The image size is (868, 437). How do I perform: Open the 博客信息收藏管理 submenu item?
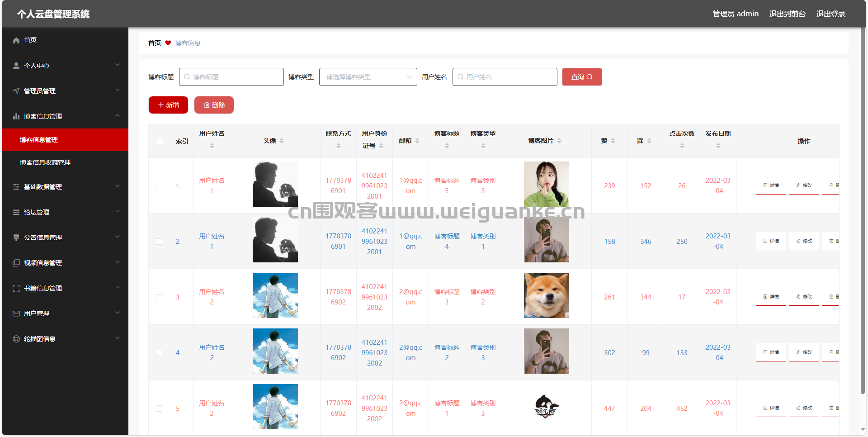tap(65, 162)
